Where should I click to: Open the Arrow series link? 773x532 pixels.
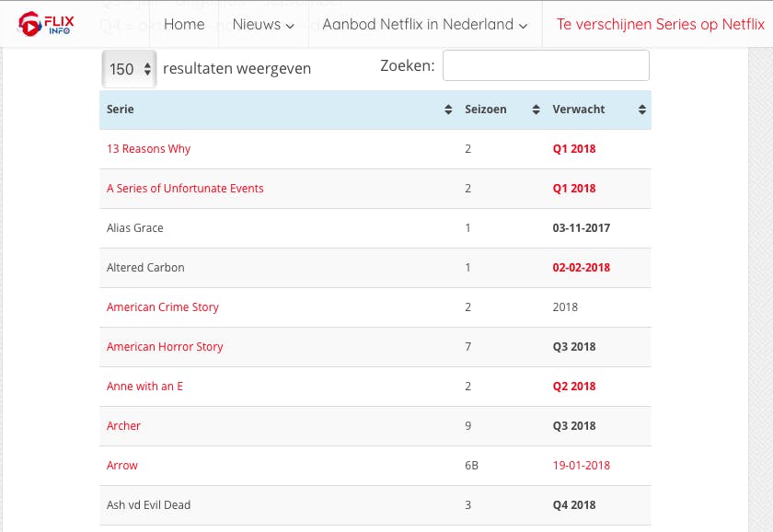coord(122,466)
